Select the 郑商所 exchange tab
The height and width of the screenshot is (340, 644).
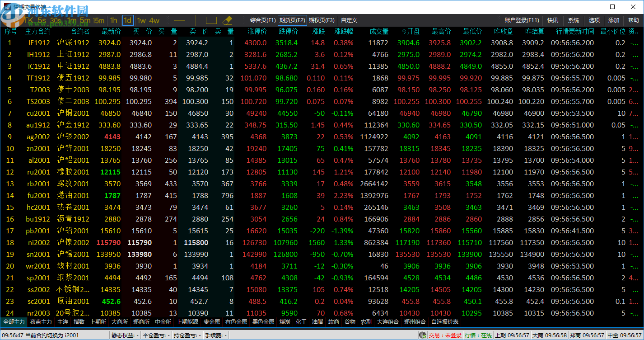141,322
